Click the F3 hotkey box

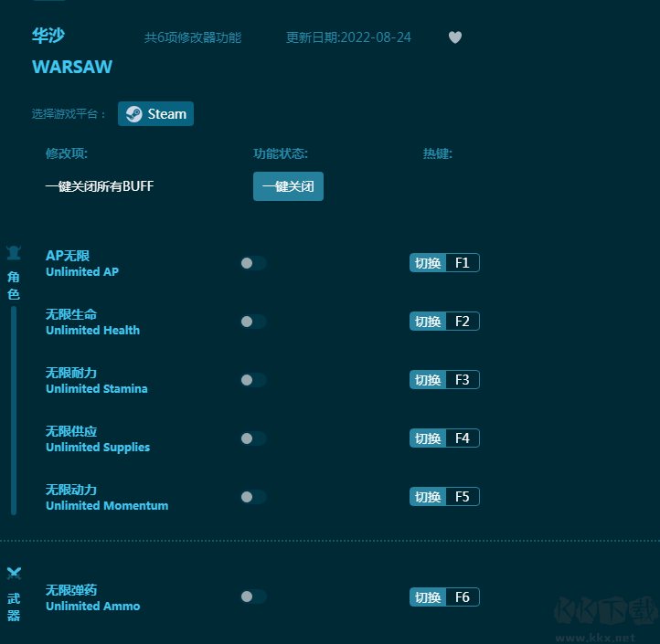[462, 380]
